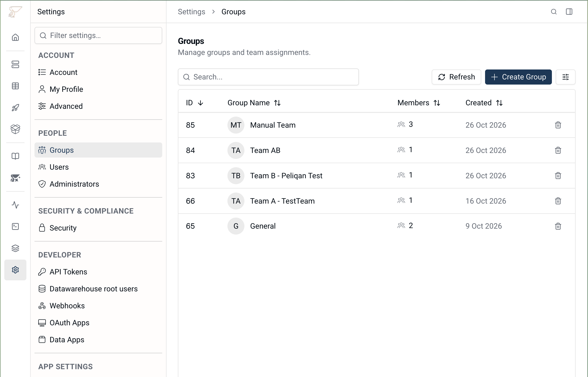This screenshot has width=588, height=377.
Task: Open Administrators settings page
Action: point(98,184)
